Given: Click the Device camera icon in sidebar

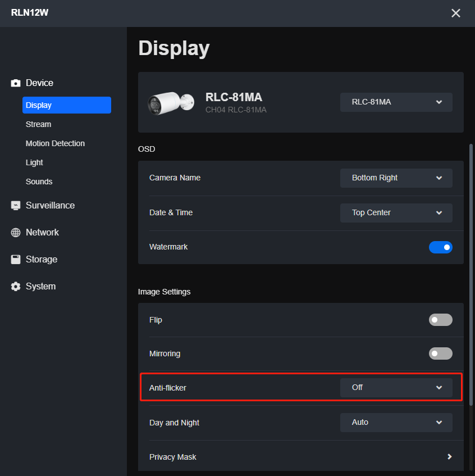Looking at the screenshot, I should point(16,83).
